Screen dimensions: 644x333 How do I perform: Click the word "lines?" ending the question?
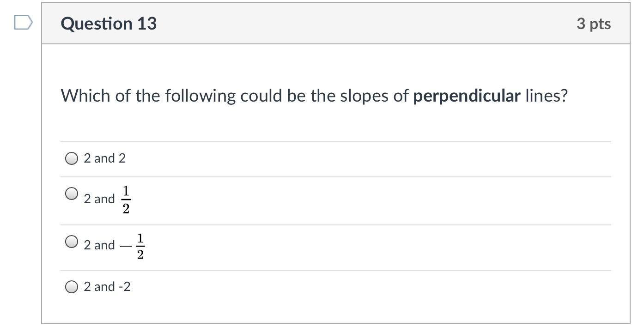coord(546,96)
